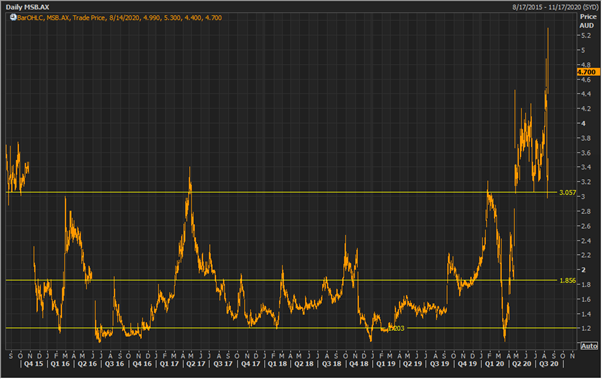Select the 1.203 support line label
This screenshot has height=379, width=602.
396,328
